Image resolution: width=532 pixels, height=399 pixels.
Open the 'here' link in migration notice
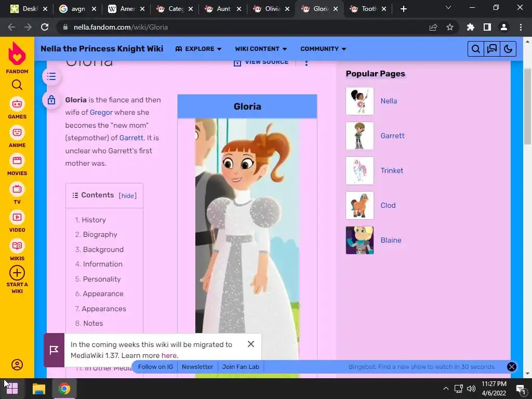[169, 355]
